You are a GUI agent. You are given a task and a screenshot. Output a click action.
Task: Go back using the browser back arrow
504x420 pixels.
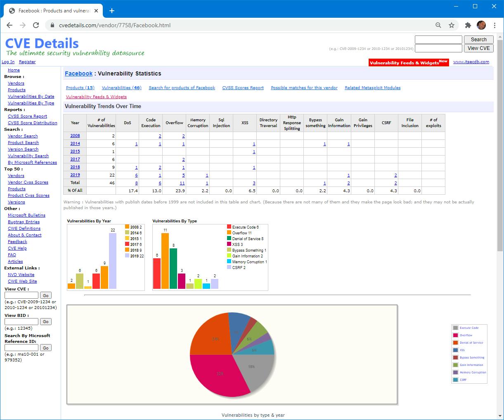(9, 25)
